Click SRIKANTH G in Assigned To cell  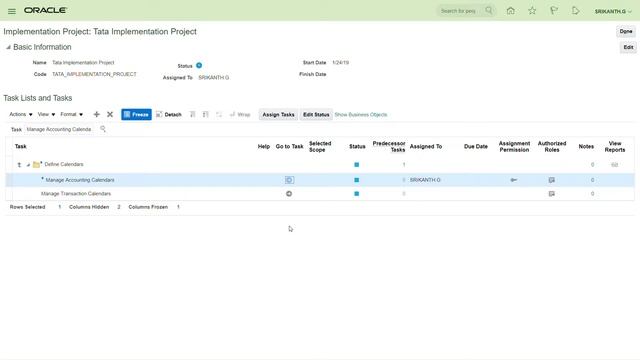[425, 180]
